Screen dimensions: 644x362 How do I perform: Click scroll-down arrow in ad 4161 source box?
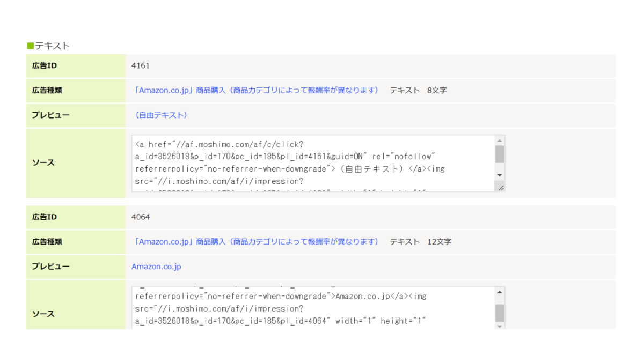pos(500,175)
